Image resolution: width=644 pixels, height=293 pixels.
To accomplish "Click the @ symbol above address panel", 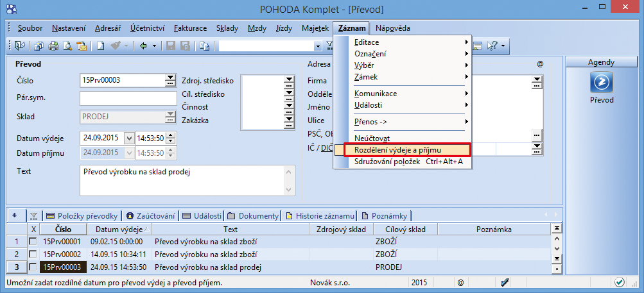I will 540,64.
